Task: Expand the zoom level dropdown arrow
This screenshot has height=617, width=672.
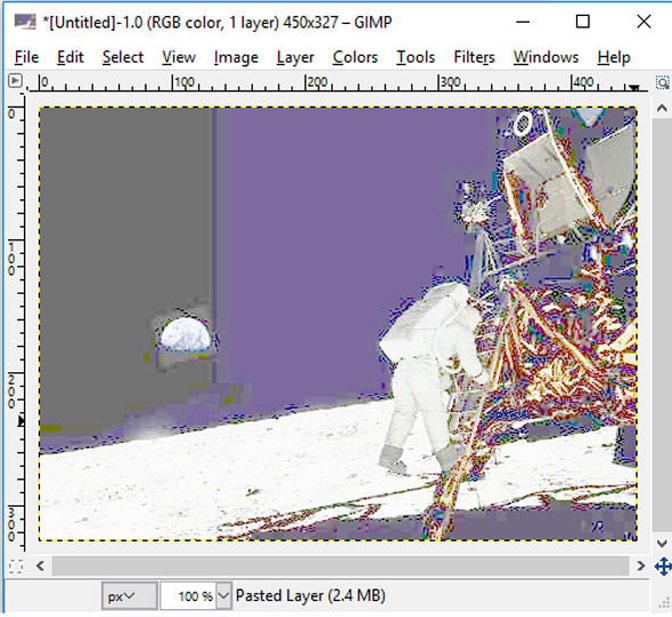Action: (224, 596)
